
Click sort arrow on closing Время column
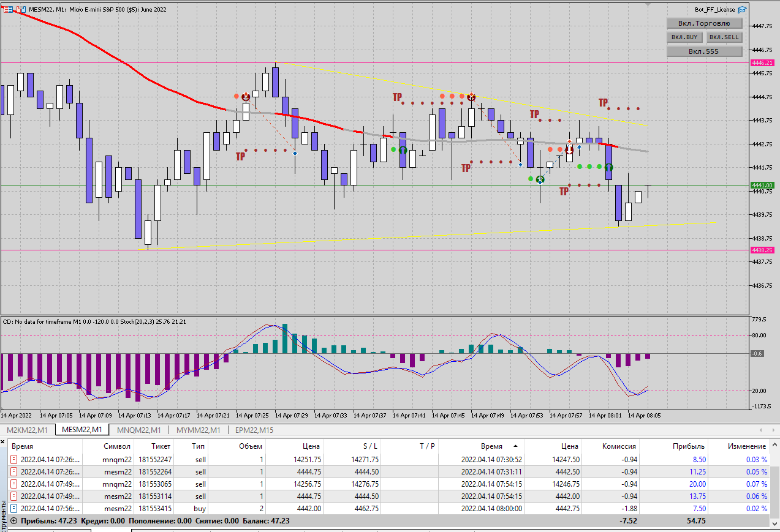(515, 446)
